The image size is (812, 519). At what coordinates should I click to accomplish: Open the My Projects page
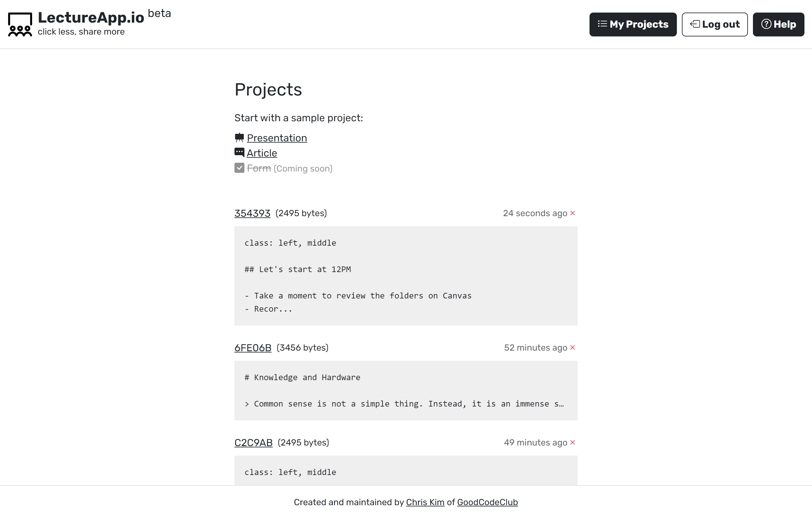633,24
